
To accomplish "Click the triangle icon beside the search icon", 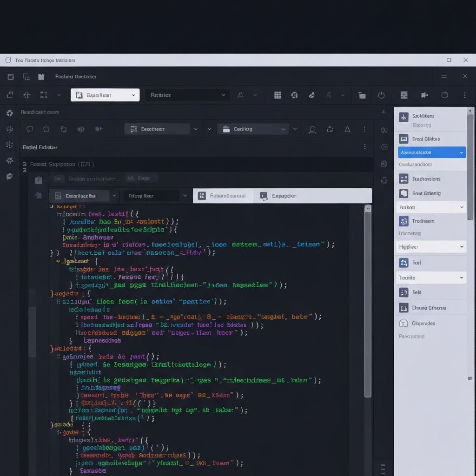I will click(x=347, y=129).
